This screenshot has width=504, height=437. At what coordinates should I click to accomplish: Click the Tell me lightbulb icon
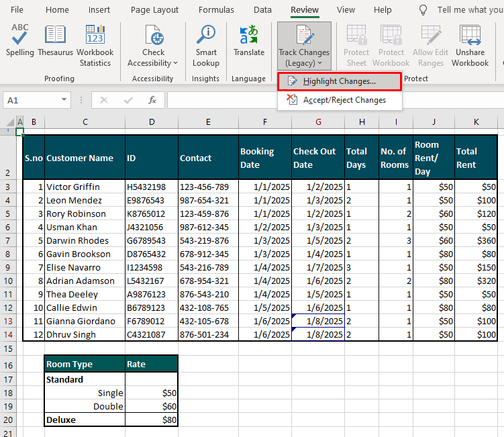423,10
